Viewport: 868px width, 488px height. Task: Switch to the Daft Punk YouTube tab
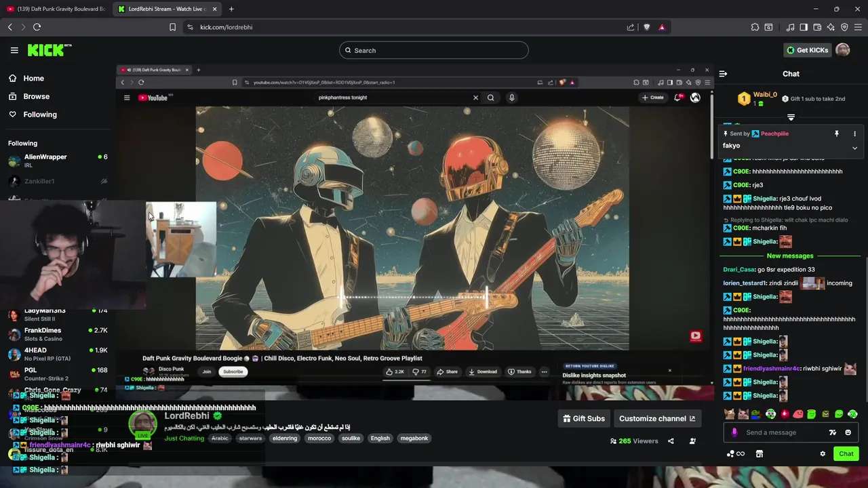point(56,9)
